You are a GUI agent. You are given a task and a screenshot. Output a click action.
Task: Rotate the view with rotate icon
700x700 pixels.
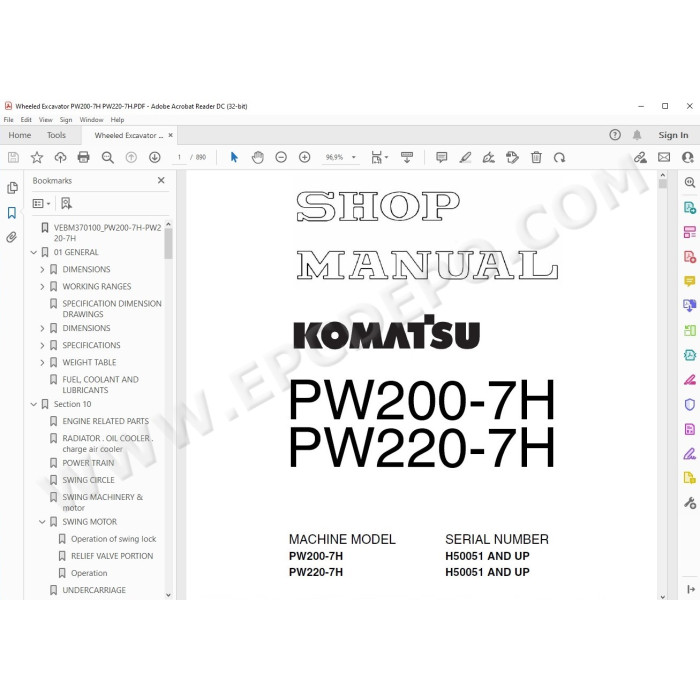click(x=559, y=157)
